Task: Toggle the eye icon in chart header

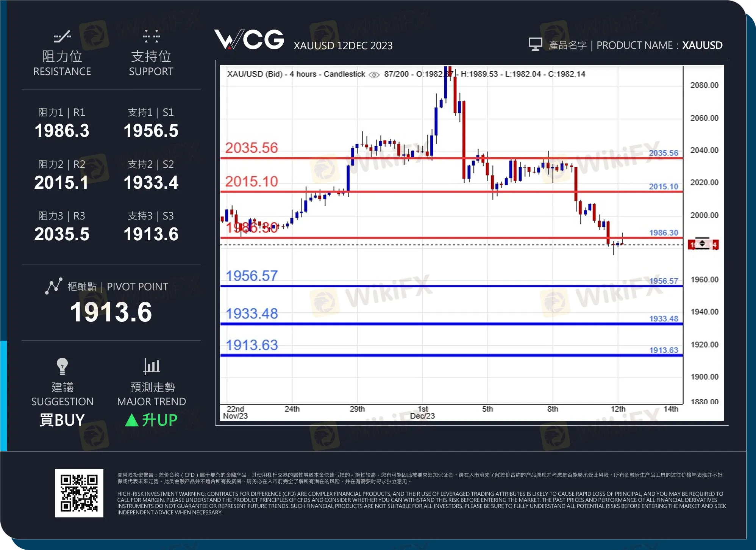Action: [374, 75]
